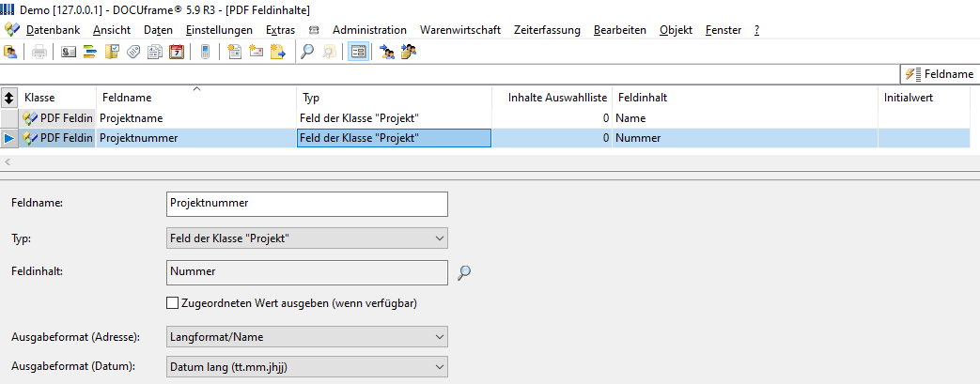Open the Einstellungen menu
This screenshot has width=980, height=384.
point(219,30)
